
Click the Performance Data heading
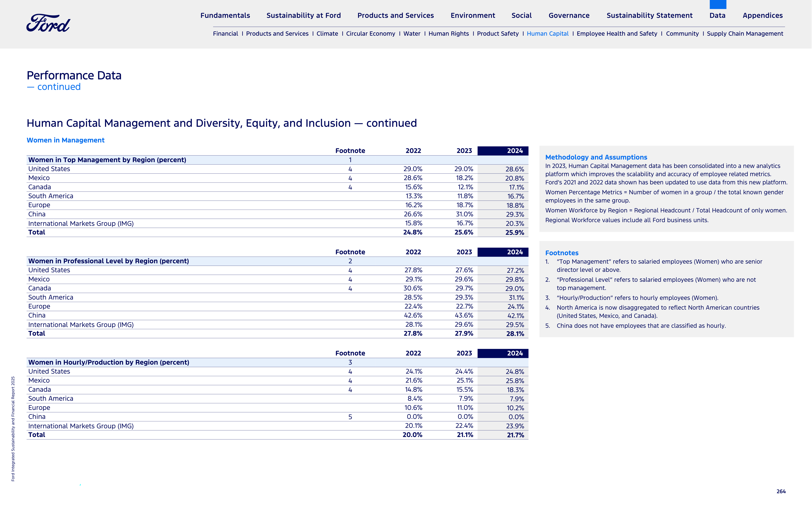click(x=74, y=75)
